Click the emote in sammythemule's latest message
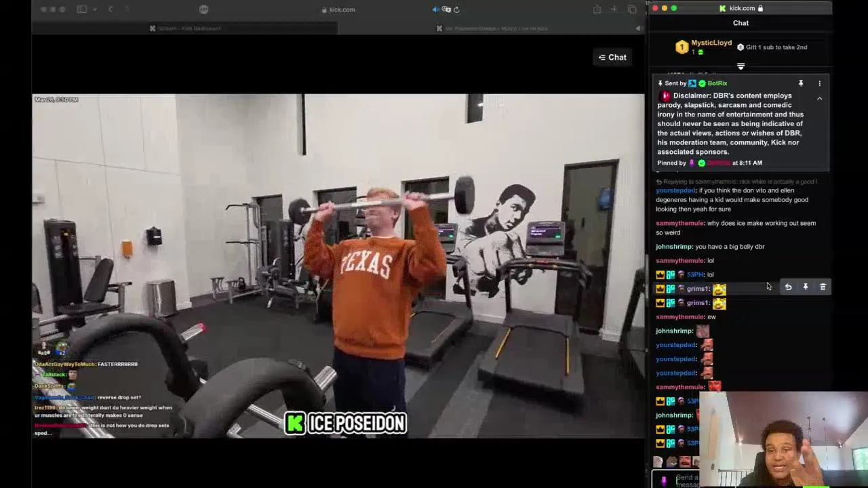 pos(714,387)
